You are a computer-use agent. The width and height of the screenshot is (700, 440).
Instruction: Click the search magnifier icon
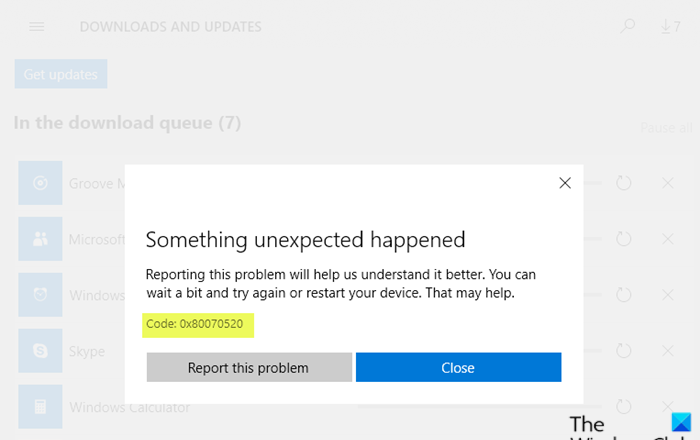pyautogui.click(x=627, y=27)
